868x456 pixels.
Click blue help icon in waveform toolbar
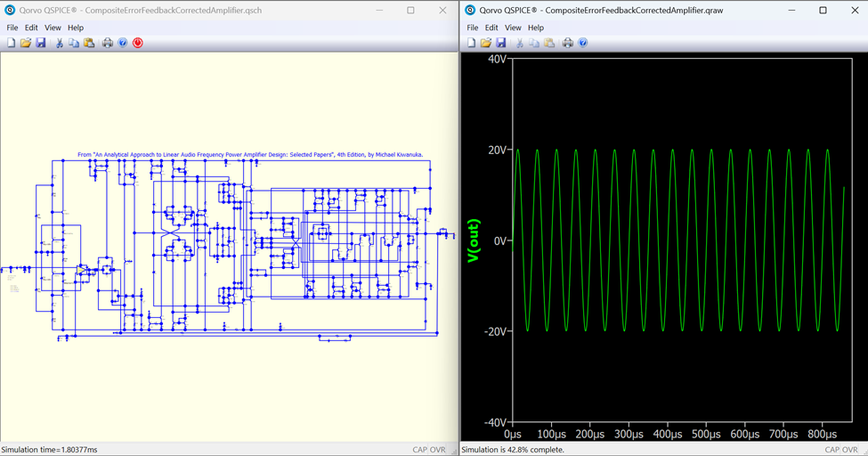point(583,43)
